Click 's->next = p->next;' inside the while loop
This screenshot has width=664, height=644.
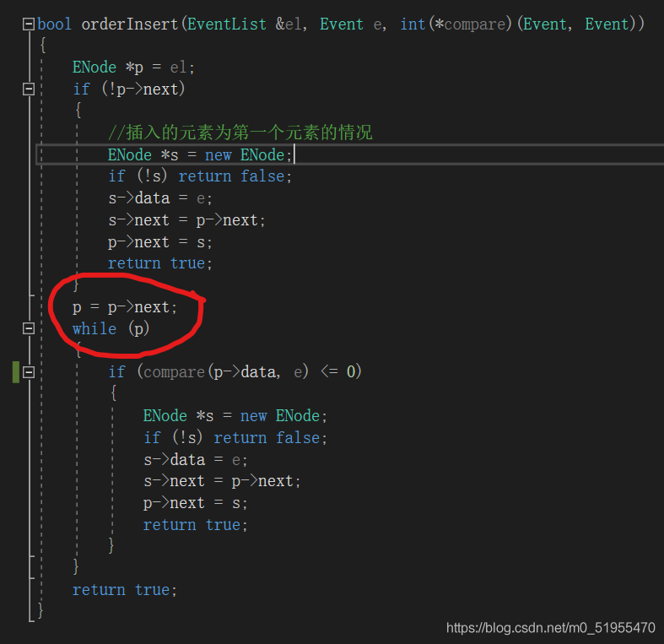click(222, 481)
